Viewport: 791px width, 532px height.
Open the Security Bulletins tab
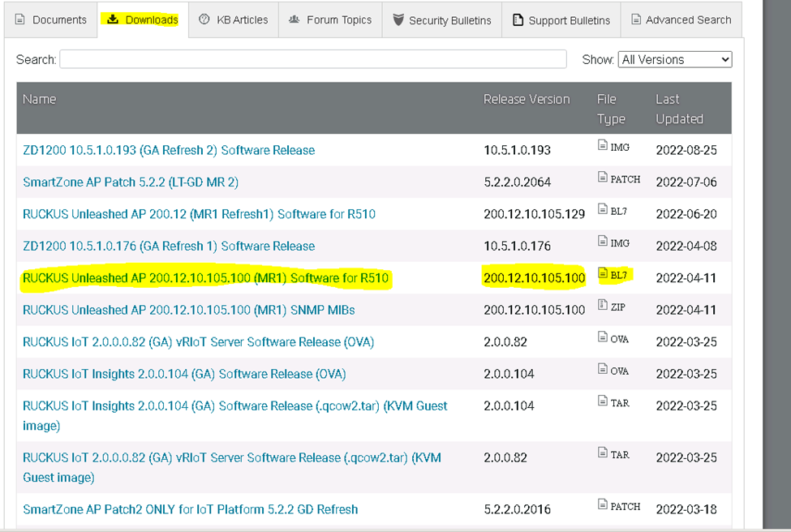(442, 19)
